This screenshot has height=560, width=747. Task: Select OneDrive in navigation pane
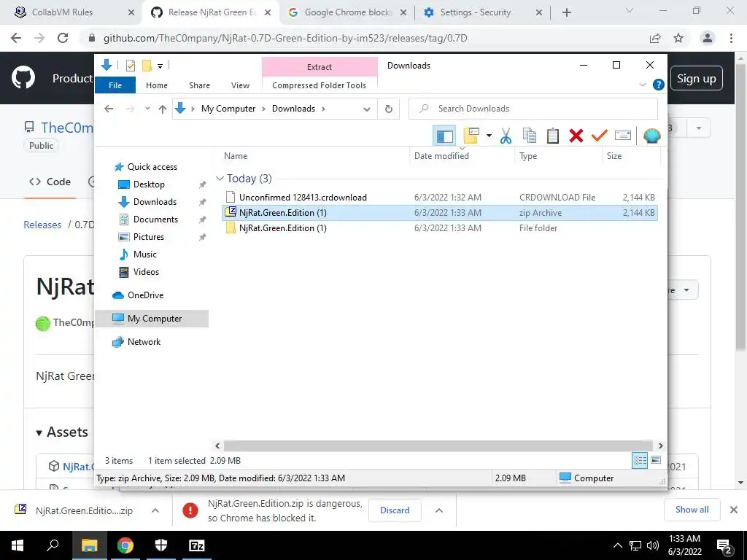point(145,295)
